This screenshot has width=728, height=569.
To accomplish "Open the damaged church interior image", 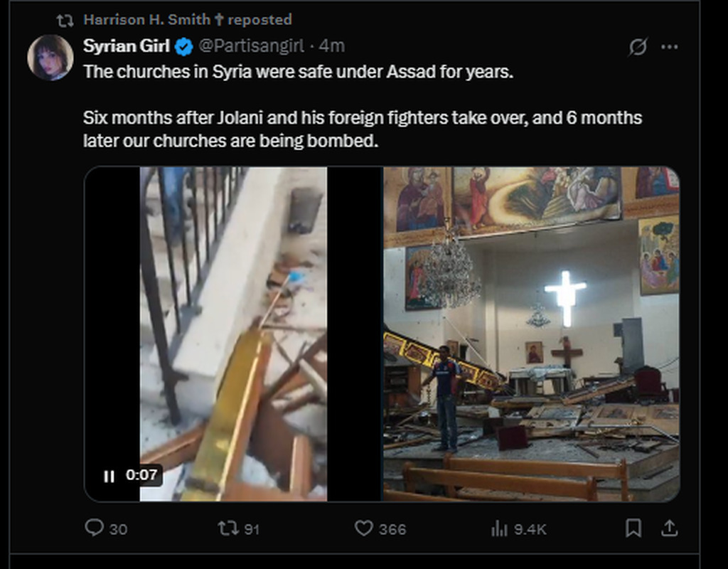I will [x=531, y=334].
